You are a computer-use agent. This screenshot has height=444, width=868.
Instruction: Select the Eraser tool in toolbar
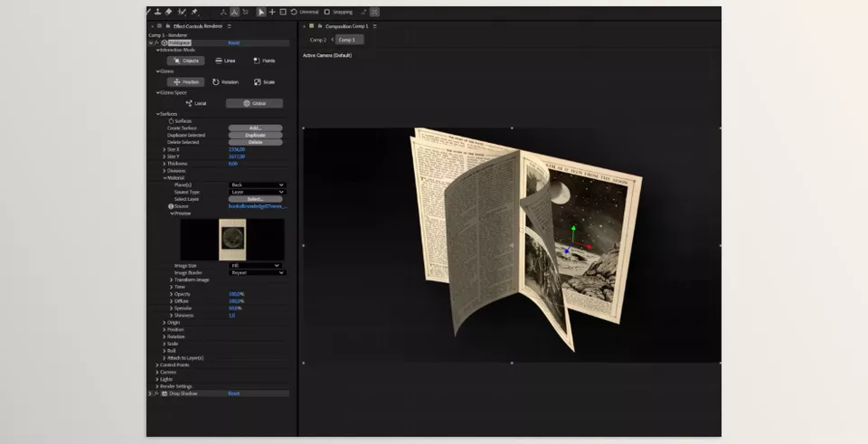click(168, 12)
